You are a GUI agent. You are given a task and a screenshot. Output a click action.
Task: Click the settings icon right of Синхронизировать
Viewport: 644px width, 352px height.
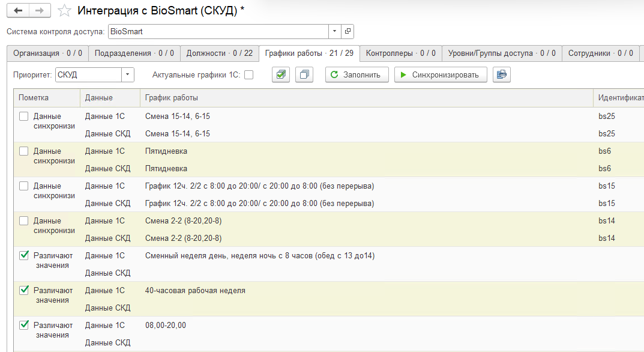(501, 74)
